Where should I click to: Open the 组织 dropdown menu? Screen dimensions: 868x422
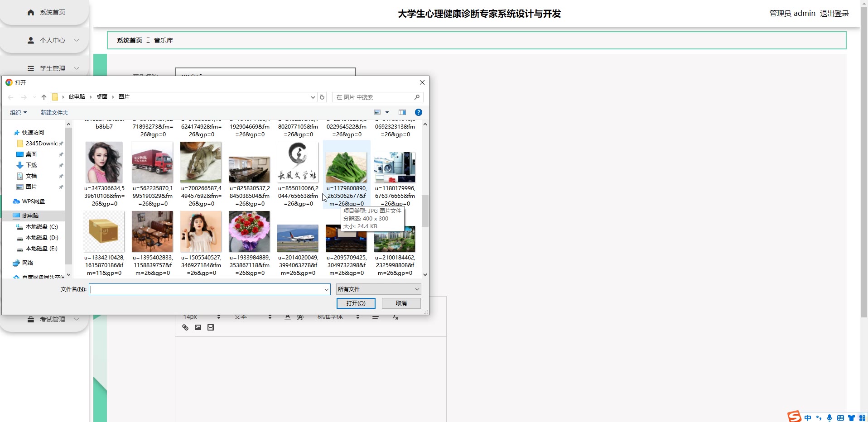[x=19, y=112]
